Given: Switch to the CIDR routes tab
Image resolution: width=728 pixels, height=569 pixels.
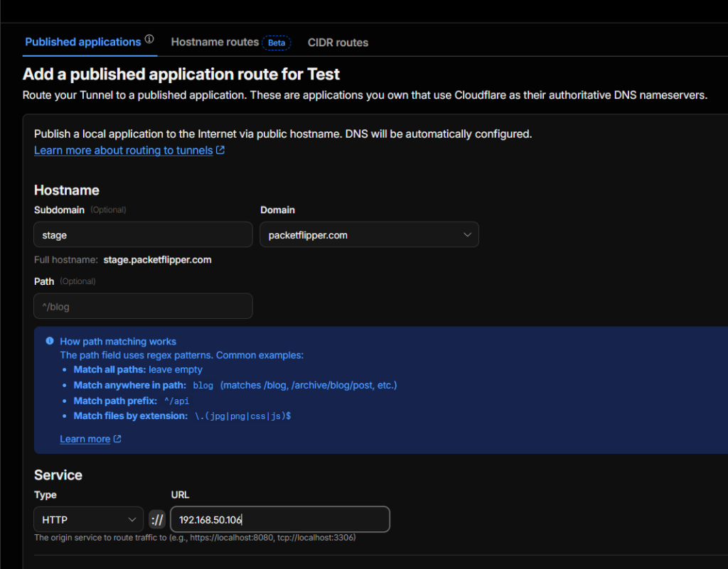Looking at the screenshot, I should point(338,43).
